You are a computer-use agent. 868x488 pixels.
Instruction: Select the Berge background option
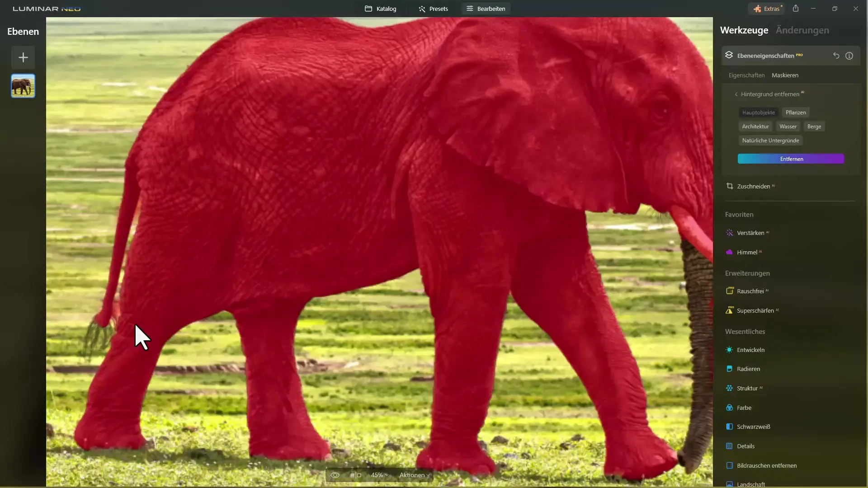(814, 126)
